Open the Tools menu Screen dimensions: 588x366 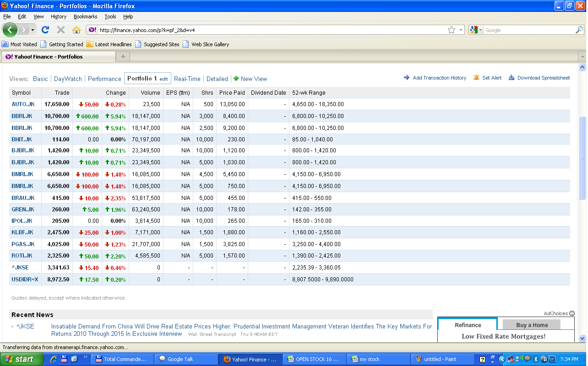tap(110, 16)
